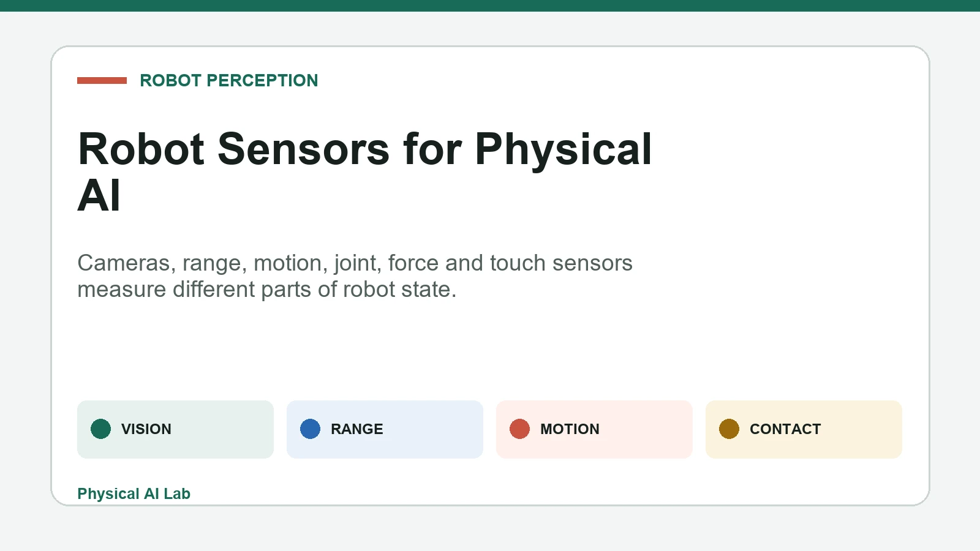Click the word MOTION label text
The height and width of the screenshot is (551, 980).
click(570, 429)
